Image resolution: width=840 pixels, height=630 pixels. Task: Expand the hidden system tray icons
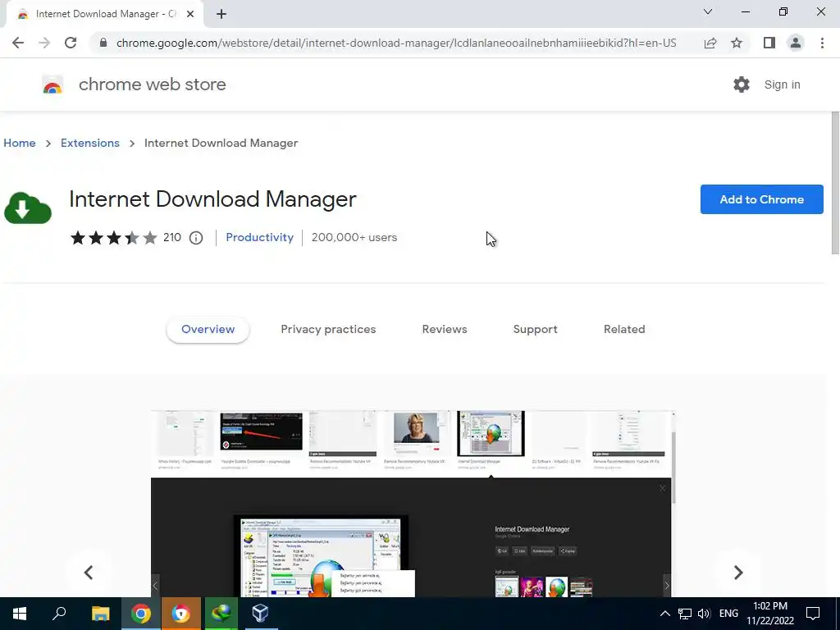[x=664, y=614]
